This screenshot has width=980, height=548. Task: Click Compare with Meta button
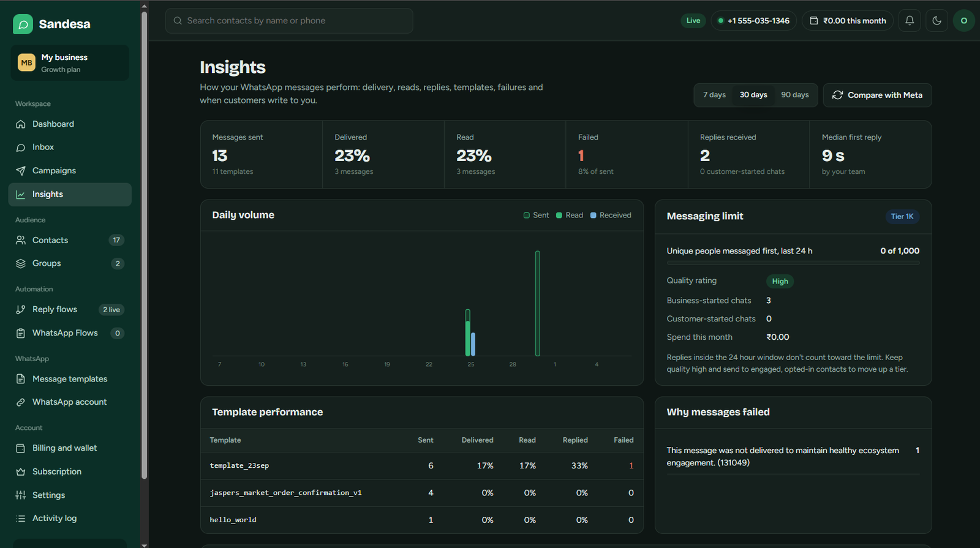coord(877,96)
